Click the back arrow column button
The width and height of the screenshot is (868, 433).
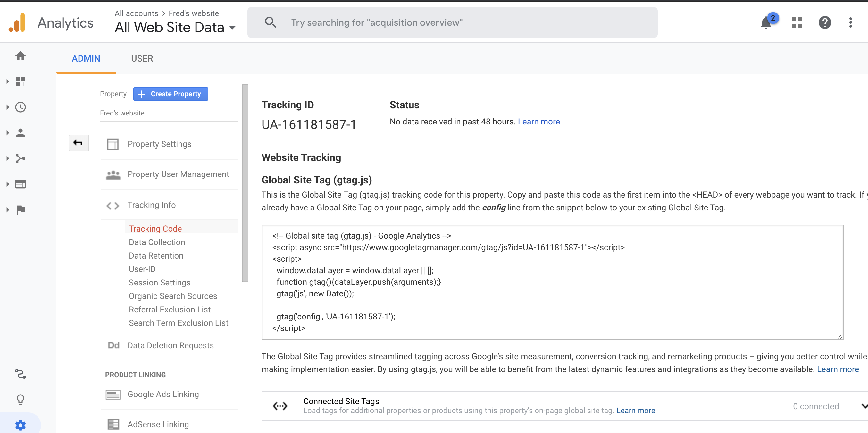click(x=79, y=143)
